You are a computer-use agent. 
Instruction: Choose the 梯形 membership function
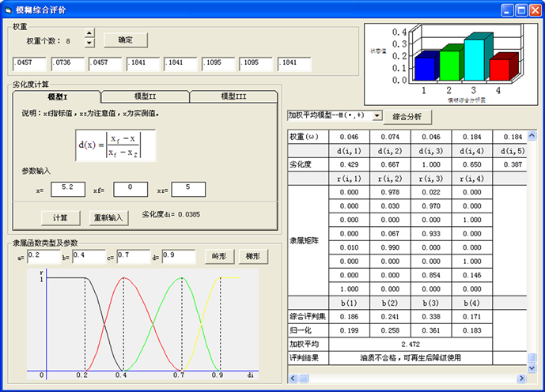coord(252,256)
